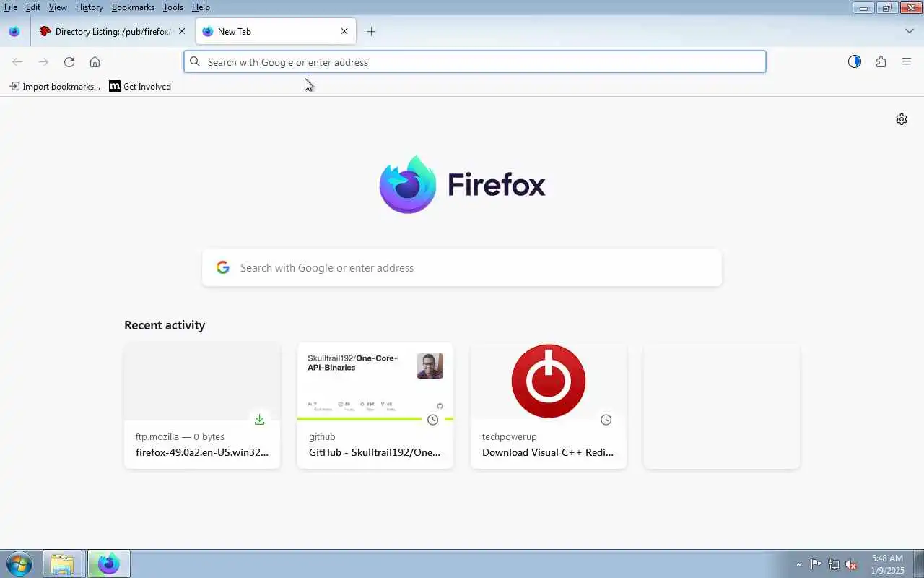
Task: Focus the center Google search box
Action: pos(462,267)
